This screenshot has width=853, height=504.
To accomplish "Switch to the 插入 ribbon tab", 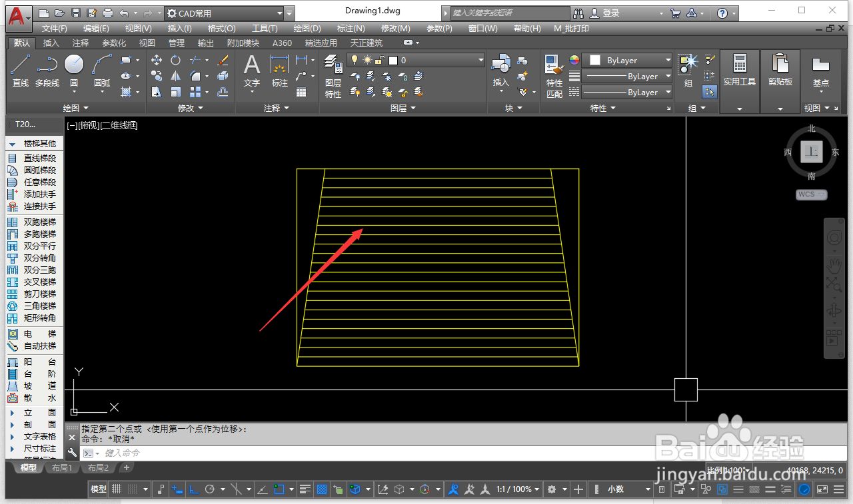I will click(51, 43).
